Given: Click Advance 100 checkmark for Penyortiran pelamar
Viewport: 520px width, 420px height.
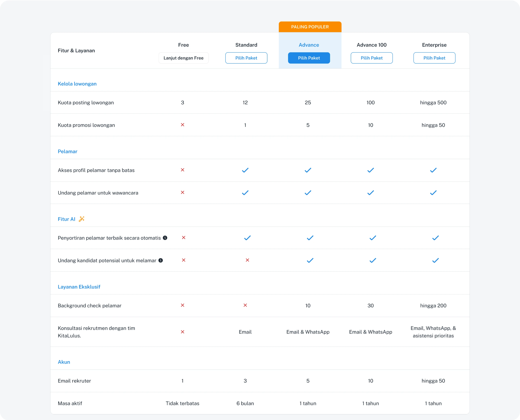Looking at the screenshot, I should coord(373,238).
